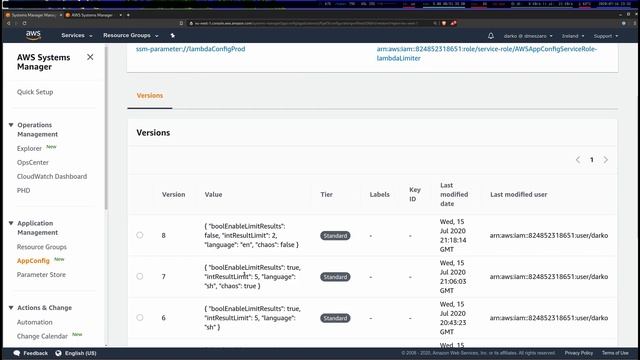Click the Standard tier badge for version 6
Viewport: 640px width, 360px height.
tap(335, 318)
